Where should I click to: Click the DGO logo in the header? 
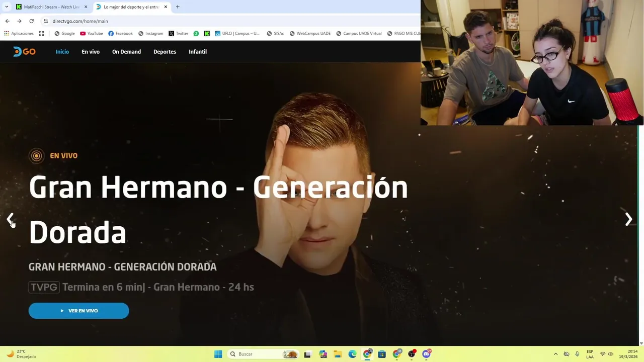pos(24,52)
